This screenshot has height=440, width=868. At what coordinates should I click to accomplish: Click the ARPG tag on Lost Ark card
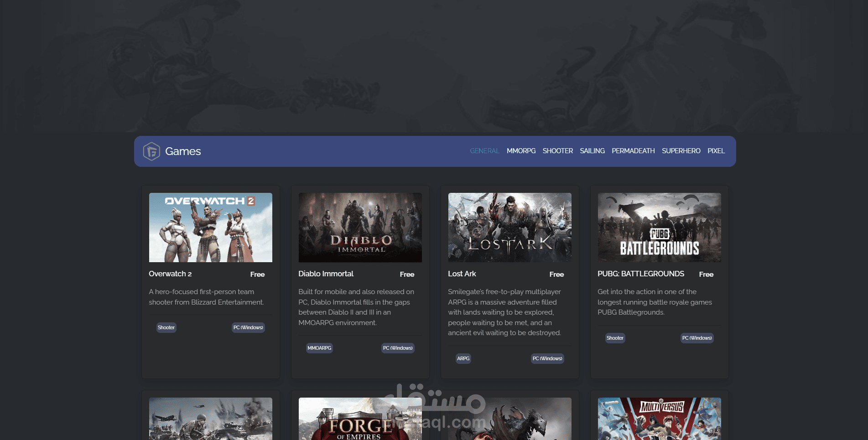coord(463,358)
